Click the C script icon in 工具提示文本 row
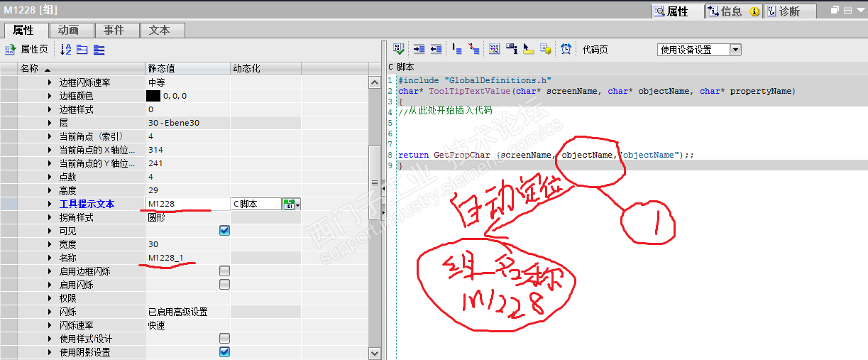Image resolution: width=868 pixels, height=360 pixels. 289,204
